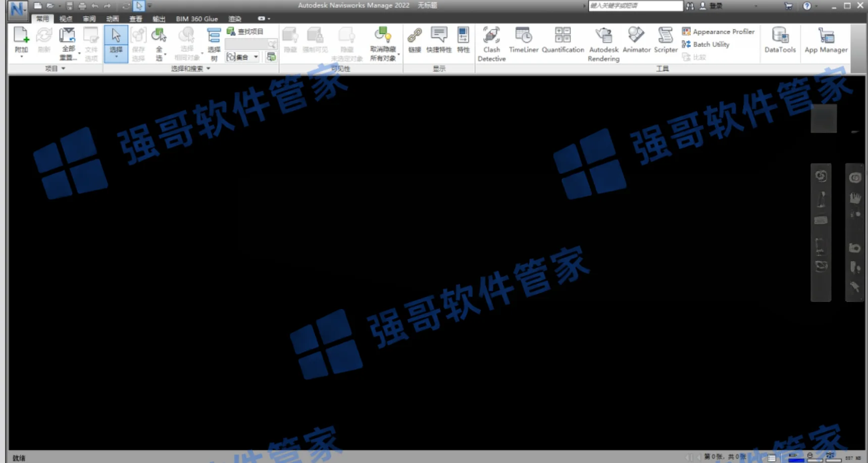Click the Print icon in quick access toolbar
868x463 pixels.
(82, 6)
